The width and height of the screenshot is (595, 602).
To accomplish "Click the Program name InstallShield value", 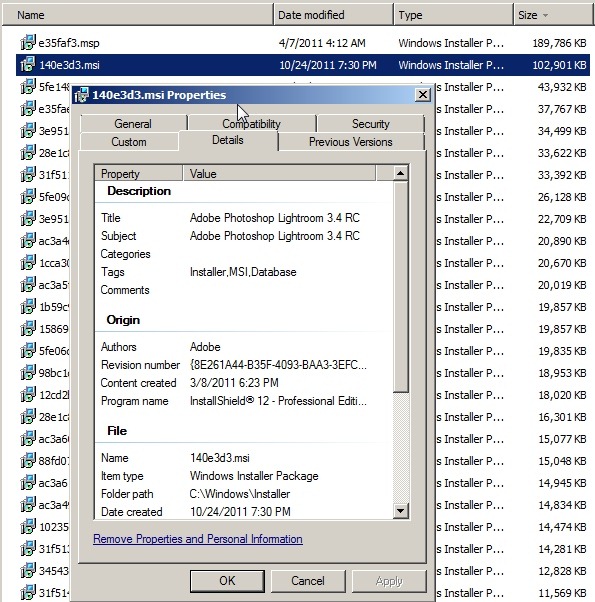I will click(278, 401).
